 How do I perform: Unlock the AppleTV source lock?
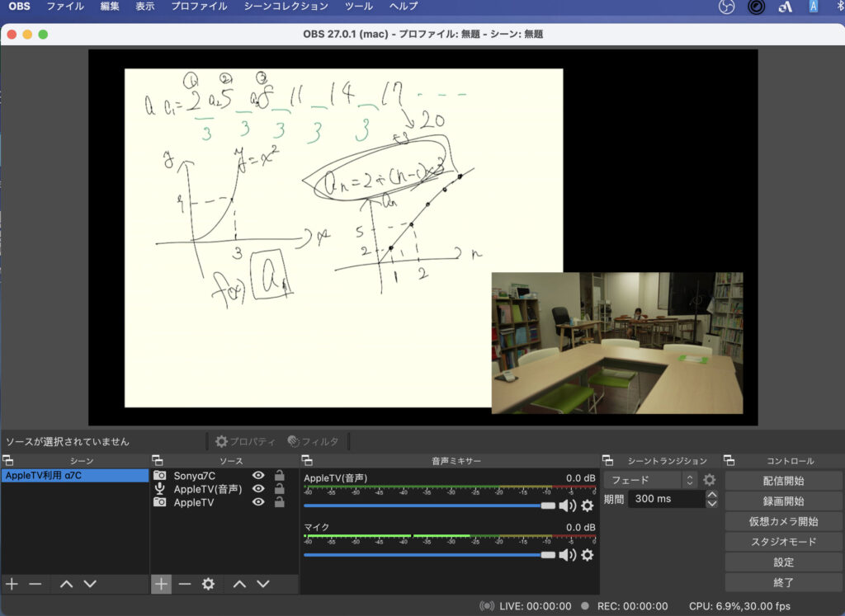click(x=280, y=502)
